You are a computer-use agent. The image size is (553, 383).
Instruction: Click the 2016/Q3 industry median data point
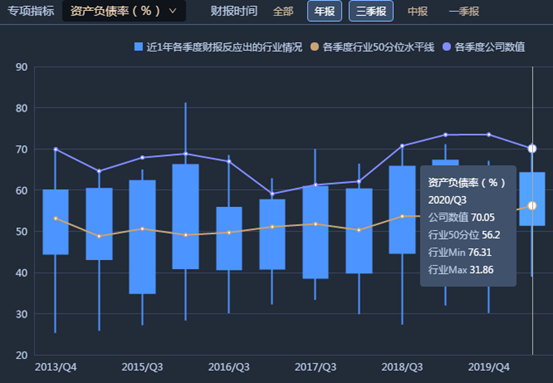(229, 232)
